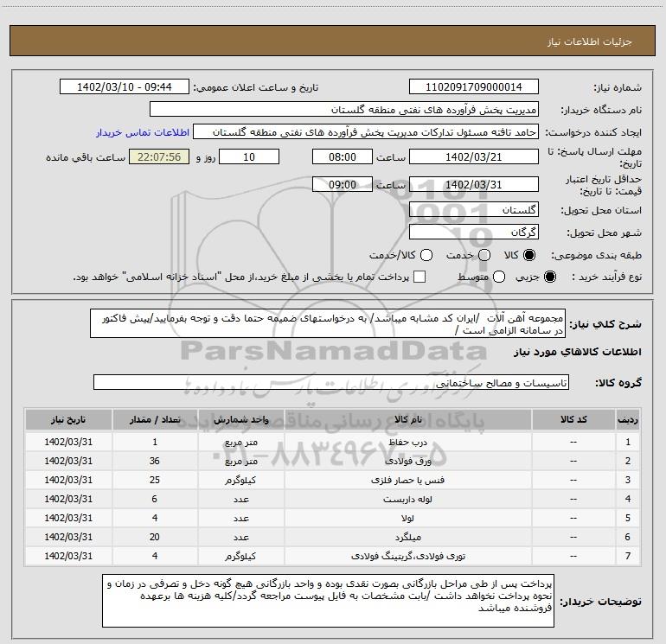
Task: Click item name درب حفاظ
Action: tap(407, 442)
